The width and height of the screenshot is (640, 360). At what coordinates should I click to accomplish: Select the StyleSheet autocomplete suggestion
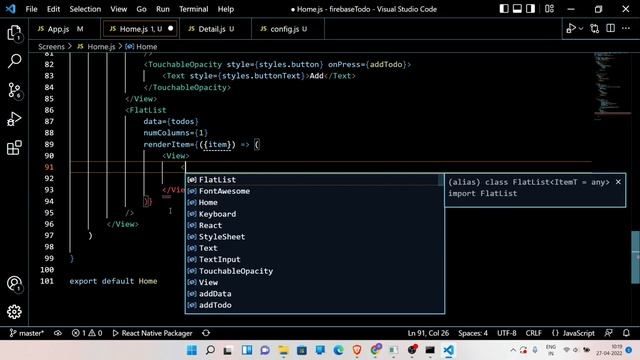pos(315,237)
